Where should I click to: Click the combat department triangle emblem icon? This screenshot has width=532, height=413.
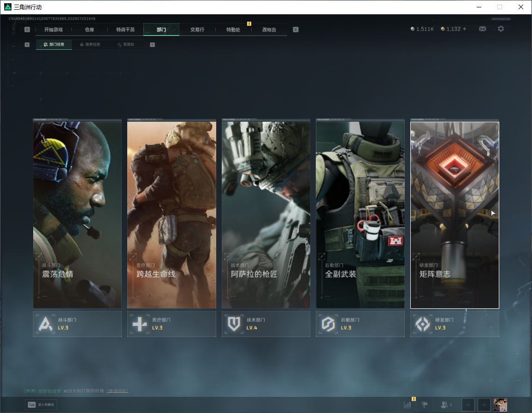(x=46, y=324)
